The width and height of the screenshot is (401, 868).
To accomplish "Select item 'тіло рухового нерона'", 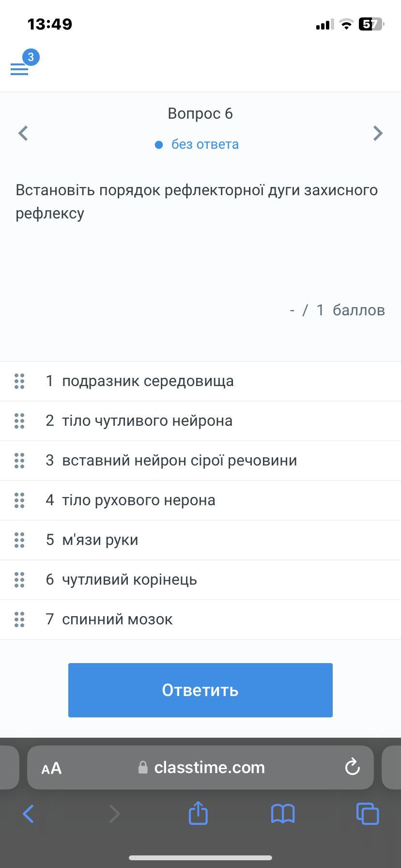I will tap(200, 500).
